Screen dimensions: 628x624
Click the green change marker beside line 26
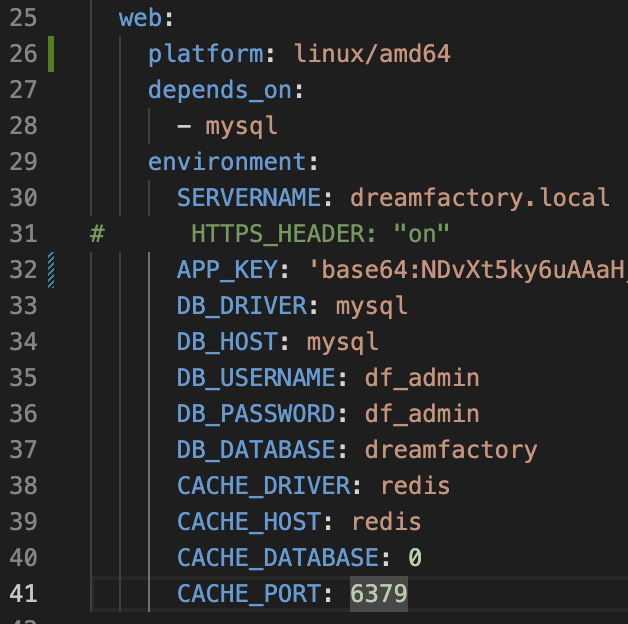click(49, 53)
